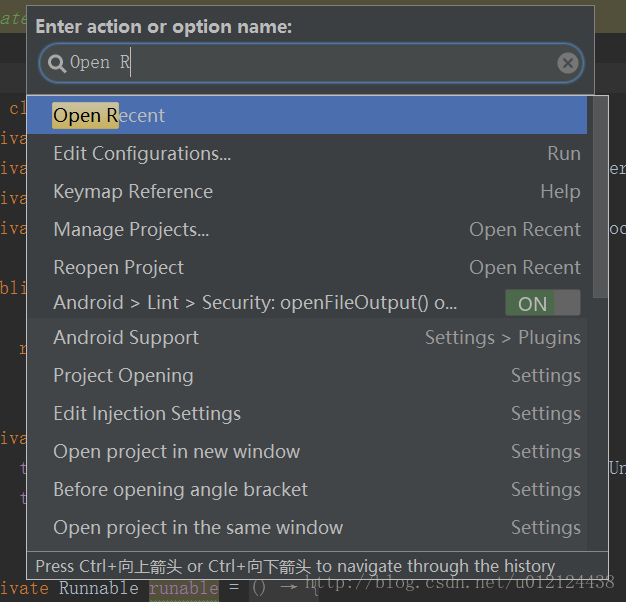Screen dimensions: 626x602
Task: Select Open project in the same window
Action: point(307,527)
